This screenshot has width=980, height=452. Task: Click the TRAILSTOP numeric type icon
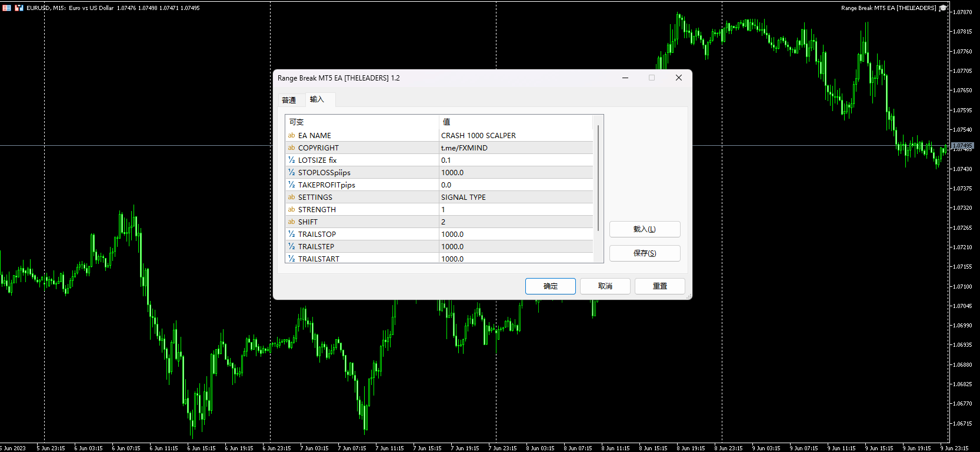[x=291, y=235]
